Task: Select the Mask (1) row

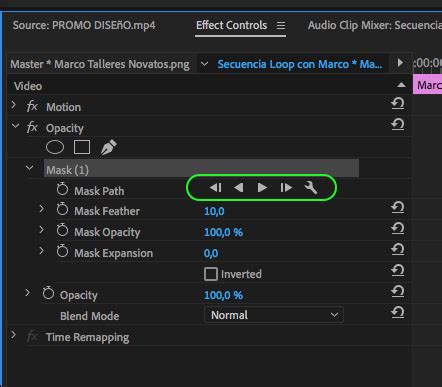Action: 201,168
